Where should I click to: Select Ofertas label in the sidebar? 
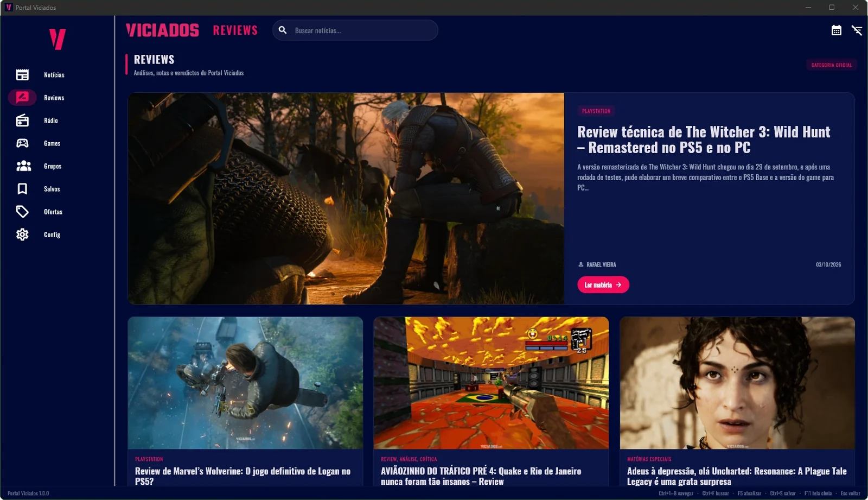[x=53, y=212]
